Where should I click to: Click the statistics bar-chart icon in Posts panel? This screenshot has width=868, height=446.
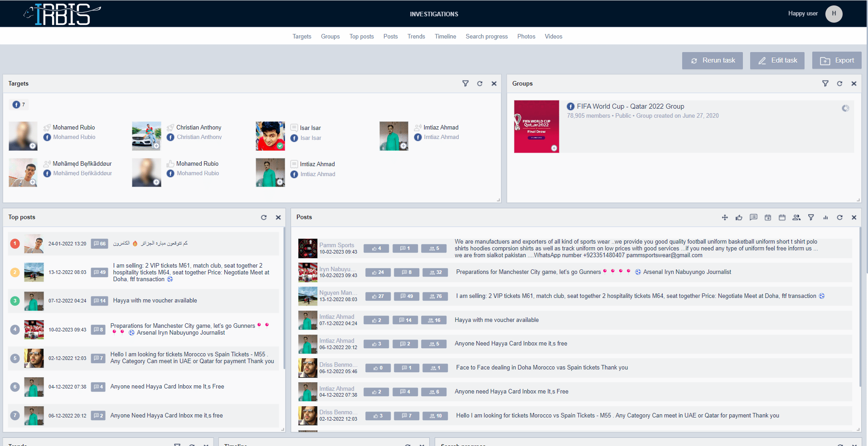click(825, 217)
